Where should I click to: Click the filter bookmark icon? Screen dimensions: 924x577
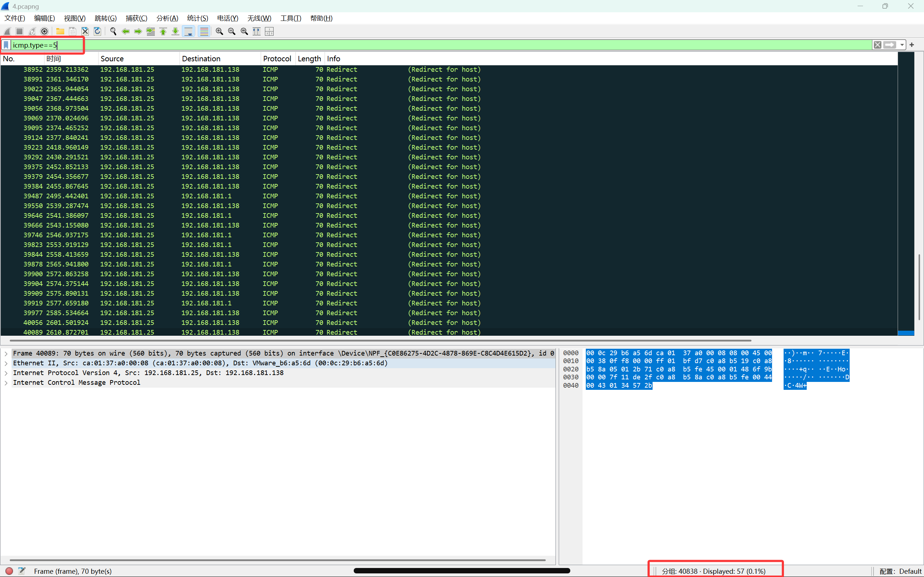coord(6,45)
